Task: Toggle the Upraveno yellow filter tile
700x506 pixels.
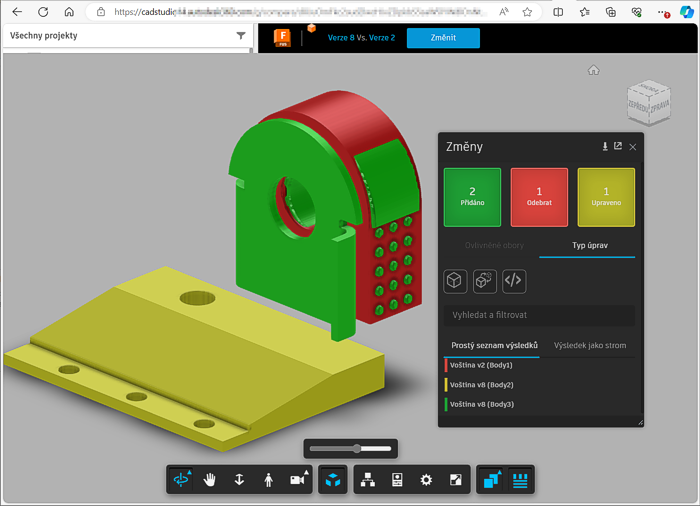Action: [x=606, y=197]
